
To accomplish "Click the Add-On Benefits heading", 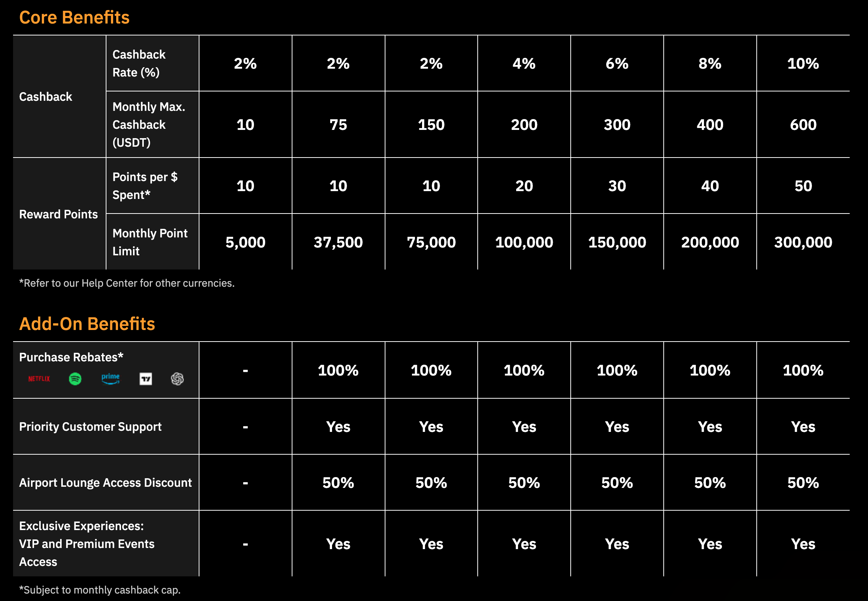I will point(87,324).
